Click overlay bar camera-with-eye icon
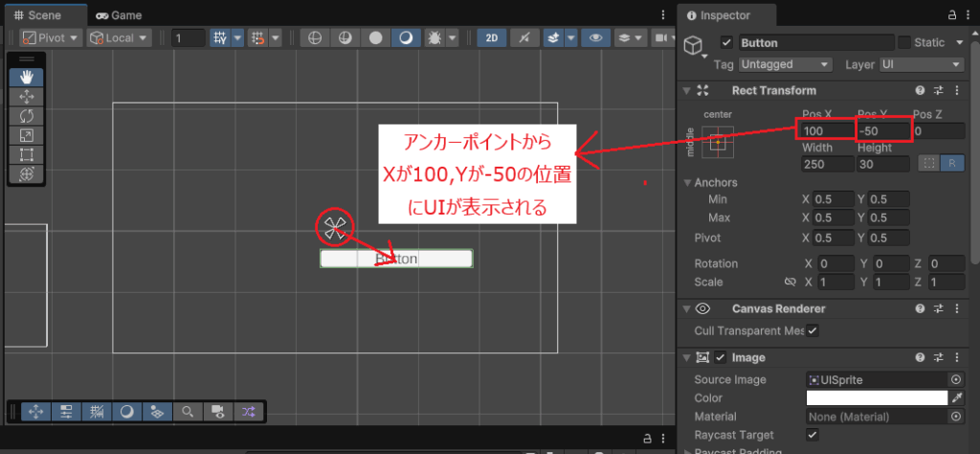Image resolution: width=980 pixels, height=454 pixels. (218, 412)
